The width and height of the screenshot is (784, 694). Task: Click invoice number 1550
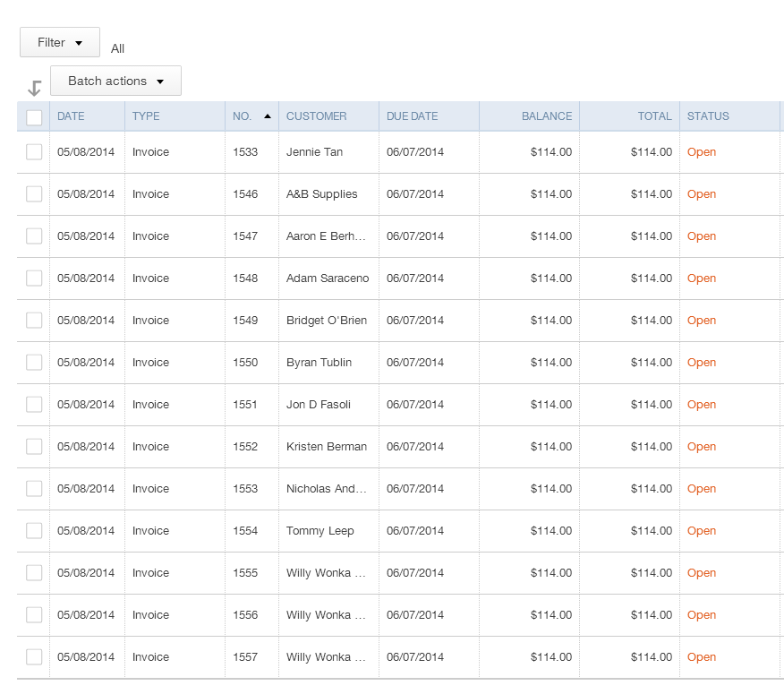click(x=245, y=363)
